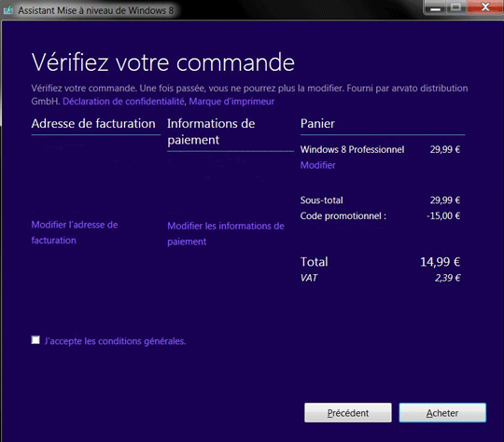Click the Vérifiez votre commande title

click(163, 62)
